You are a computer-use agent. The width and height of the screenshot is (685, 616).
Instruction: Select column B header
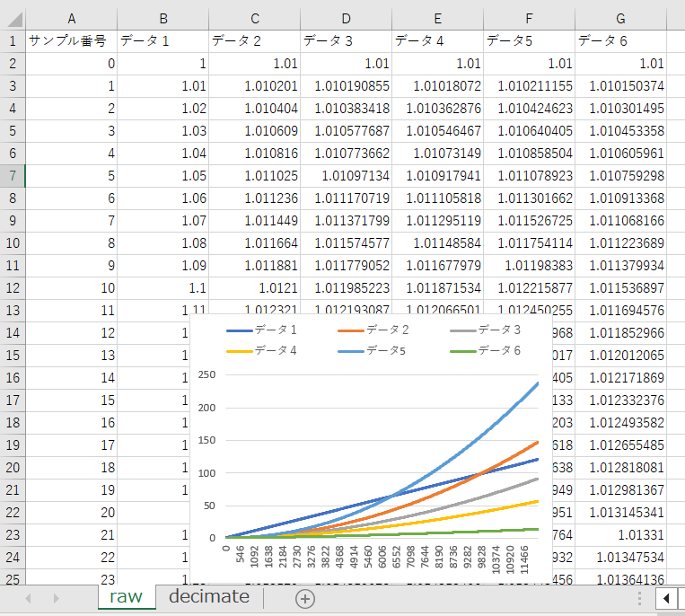pos(163,19)
